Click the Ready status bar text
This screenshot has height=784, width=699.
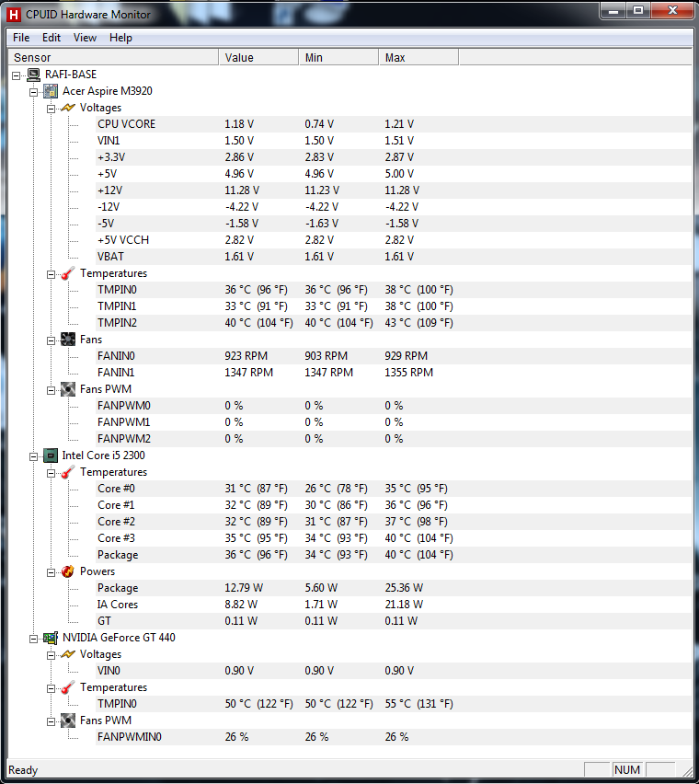pyautogui.click(x=23, y=770)
